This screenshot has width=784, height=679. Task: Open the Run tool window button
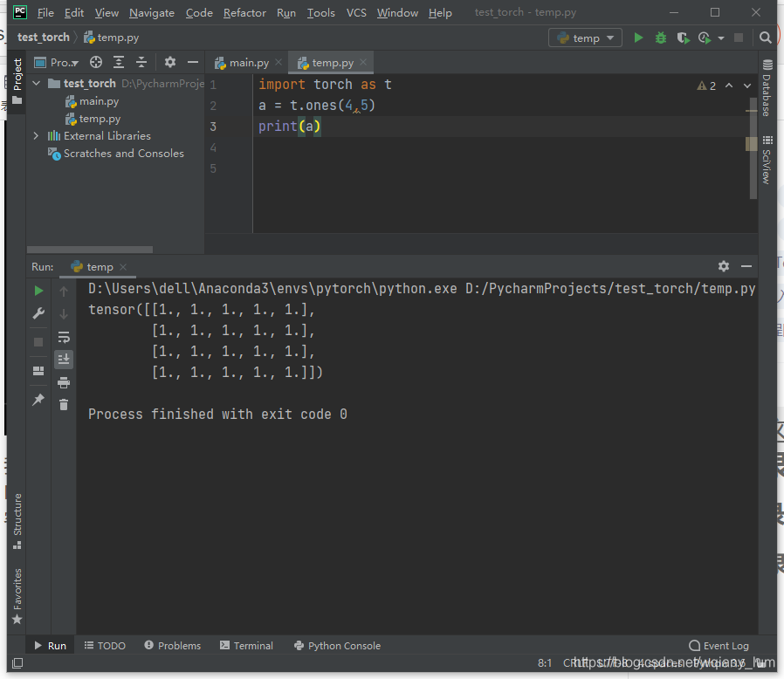point(50,646)
